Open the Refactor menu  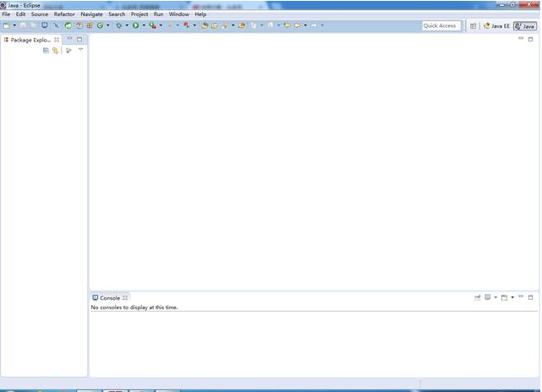pyautogui.click(x=64, y=14)
